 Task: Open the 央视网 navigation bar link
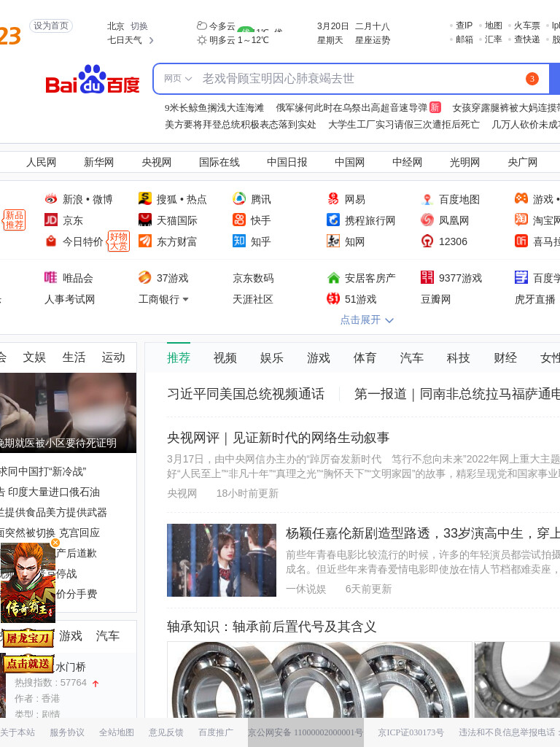point(156,162)
